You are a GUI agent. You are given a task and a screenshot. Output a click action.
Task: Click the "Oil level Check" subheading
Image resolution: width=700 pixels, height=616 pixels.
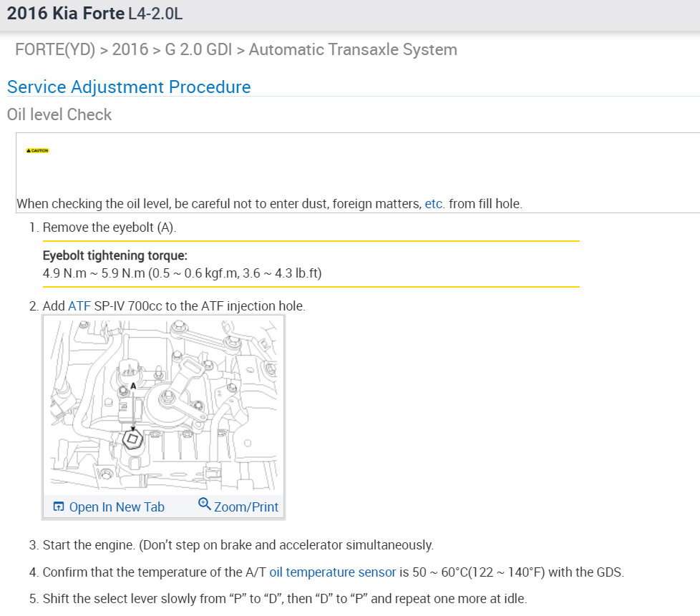pos(59,114)
